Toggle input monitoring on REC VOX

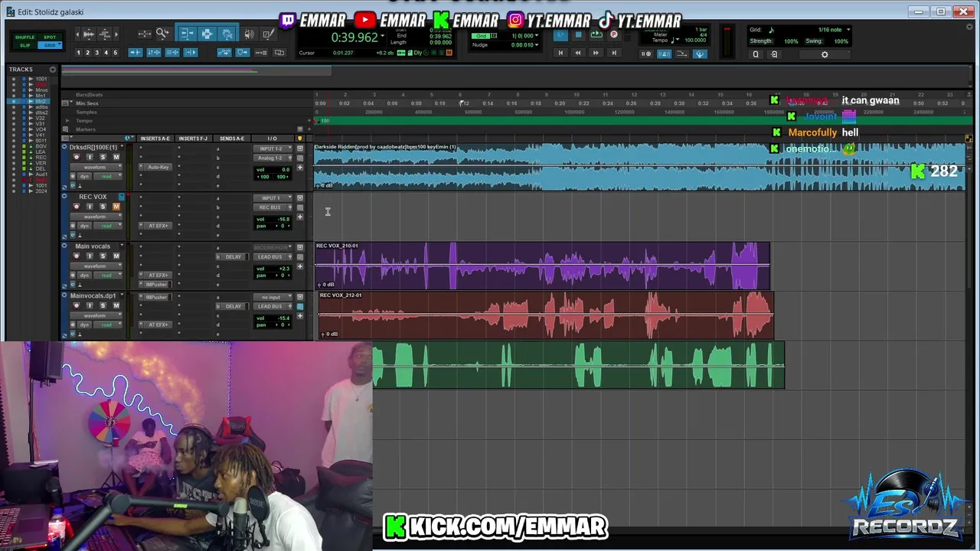pos(89,207)
